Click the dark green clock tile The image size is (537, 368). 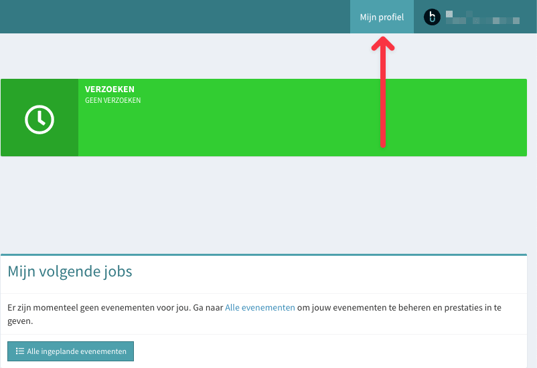(40, 117)
